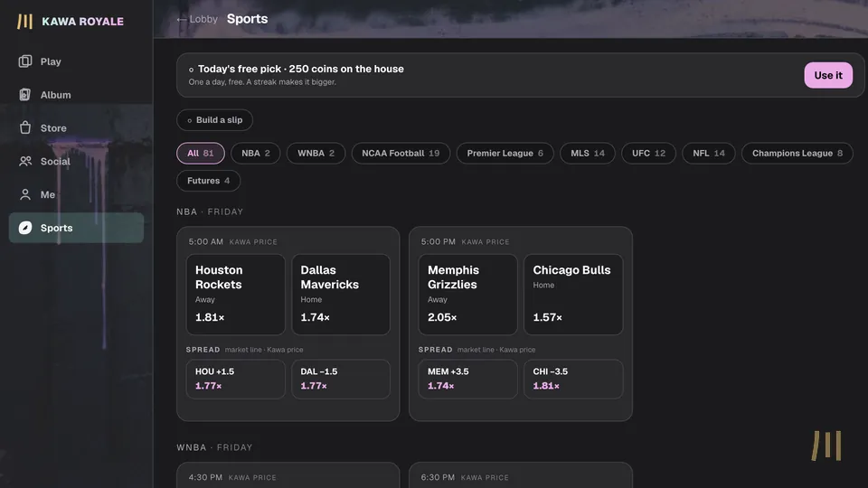Filter by Champions League
Image resolution: width=868 pixels, height=488 pixels.
pyautogui.click(x=797, y=154)
